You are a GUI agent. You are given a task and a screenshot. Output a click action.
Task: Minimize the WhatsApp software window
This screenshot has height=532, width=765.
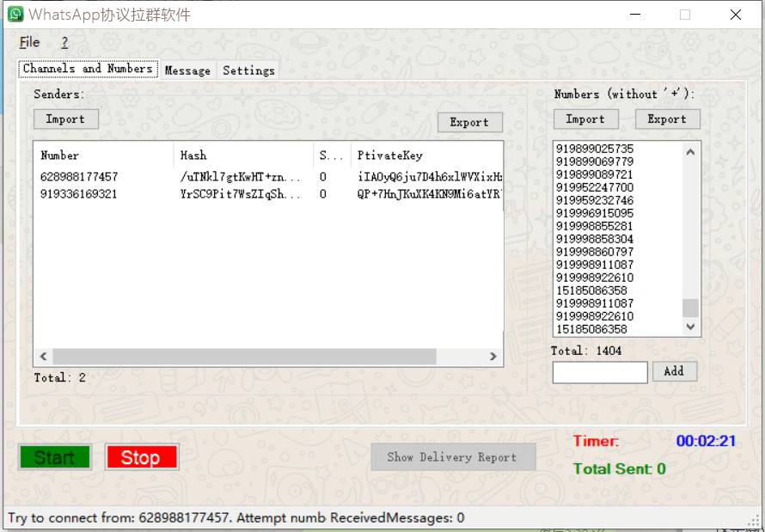coord(635,15)
